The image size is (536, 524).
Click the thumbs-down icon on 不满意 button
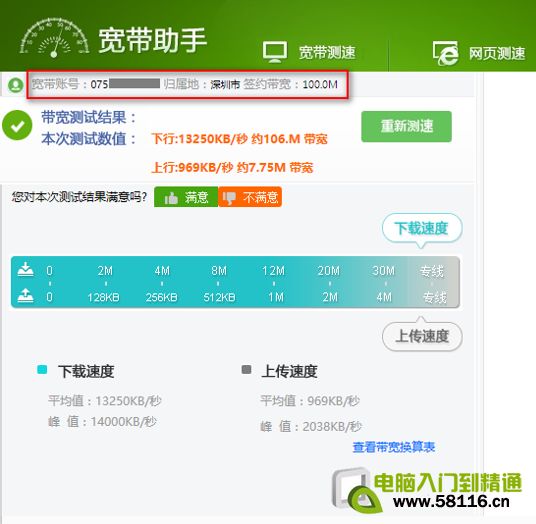coord(229,198)
